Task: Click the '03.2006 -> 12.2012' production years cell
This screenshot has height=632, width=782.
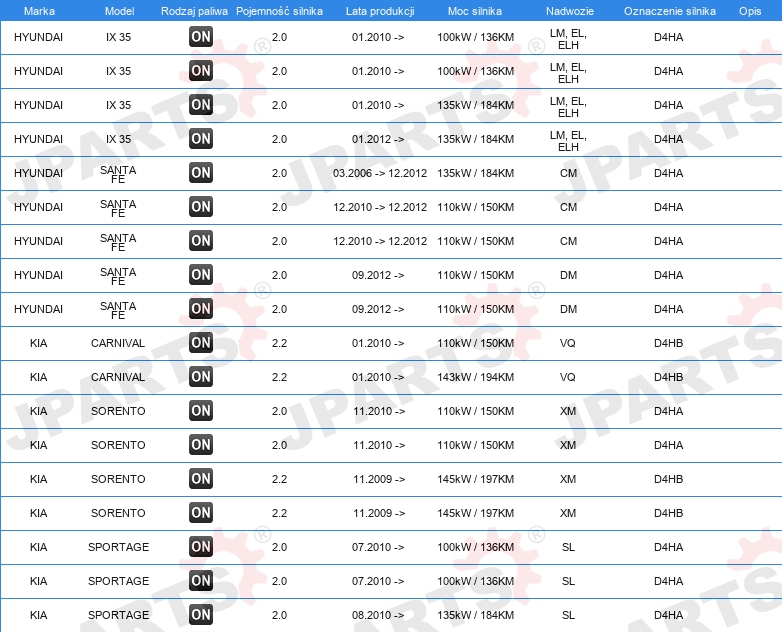Action: 380,173
